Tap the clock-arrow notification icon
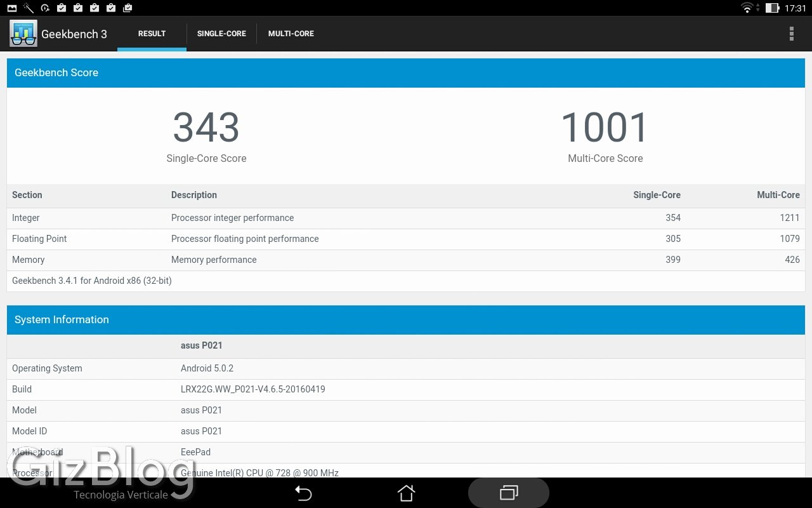Image resolution: width=812 pixels, height=508 pixels. click(45, 8)
